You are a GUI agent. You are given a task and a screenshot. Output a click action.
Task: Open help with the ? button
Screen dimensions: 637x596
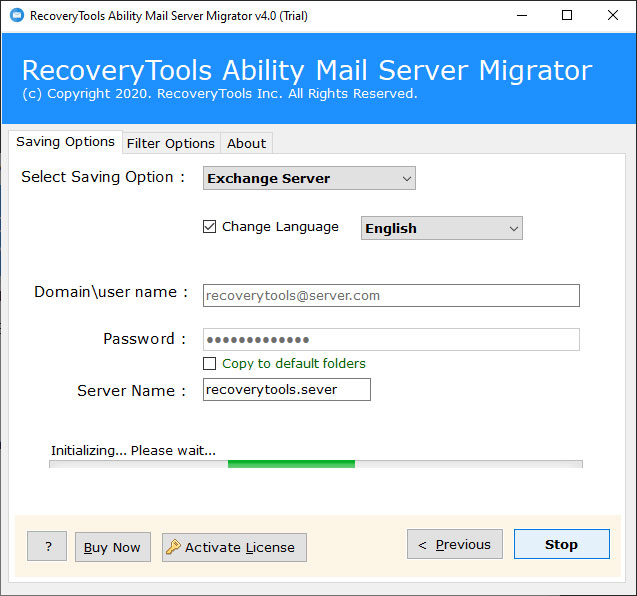click(47, 546)
